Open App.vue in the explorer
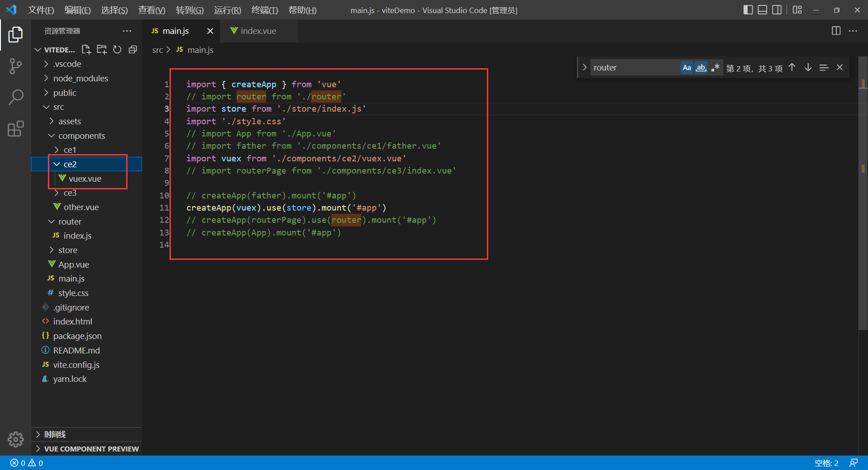Image resolution: width=868 pixels, height=470 pixels. point(87,264)
